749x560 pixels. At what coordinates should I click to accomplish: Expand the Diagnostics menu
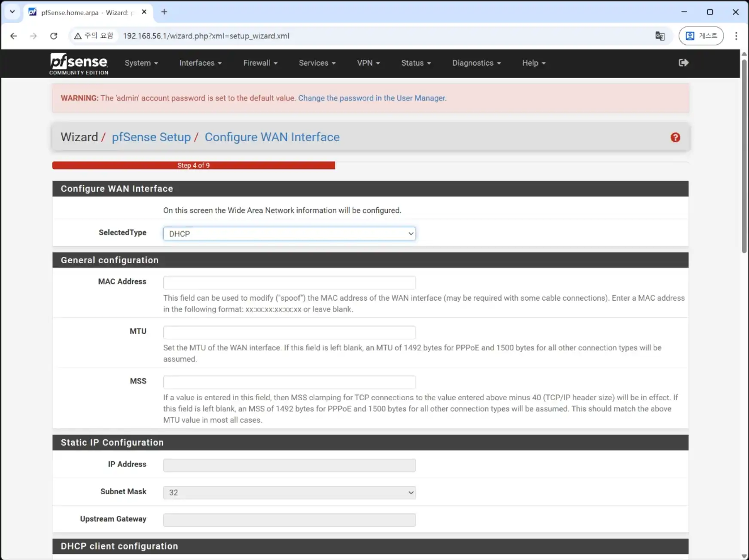(476, 63)
